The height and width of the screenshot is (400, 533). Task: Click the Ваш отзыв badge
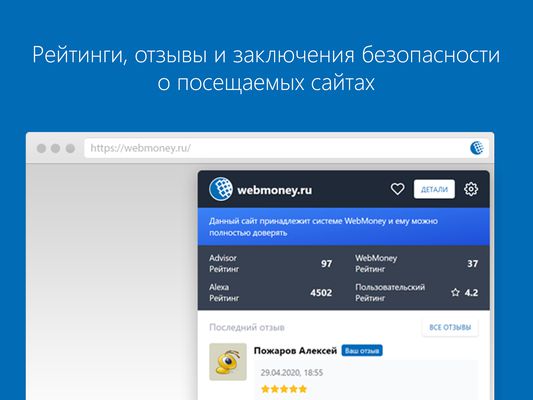click(x=362, y=351)
